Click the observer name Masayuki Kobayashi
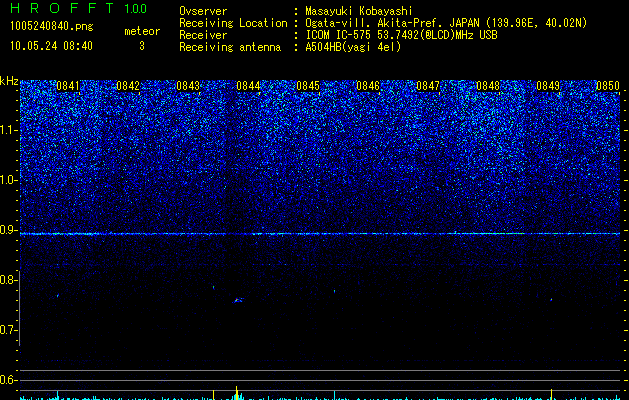629x400 pixels. (358, 11)
